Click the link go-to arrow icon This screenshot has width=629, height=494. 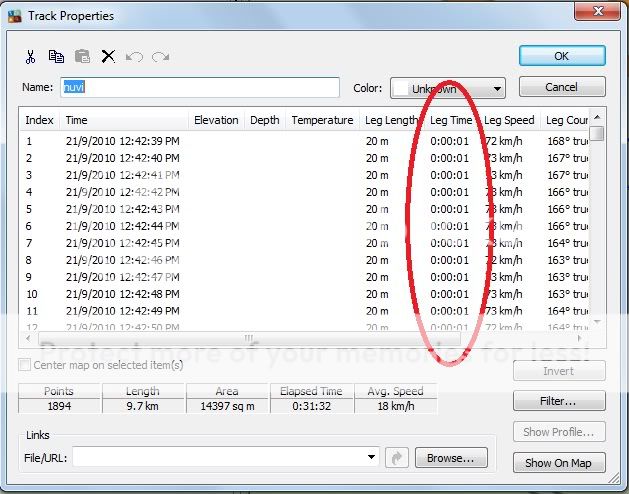(x=397, y=458)
